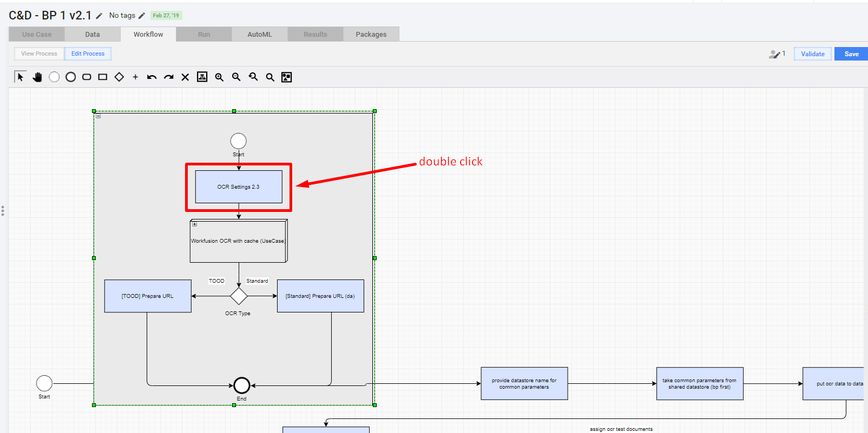Redo the last workflow change
Viewport: 868px width, 433px height.
point(169,77)
